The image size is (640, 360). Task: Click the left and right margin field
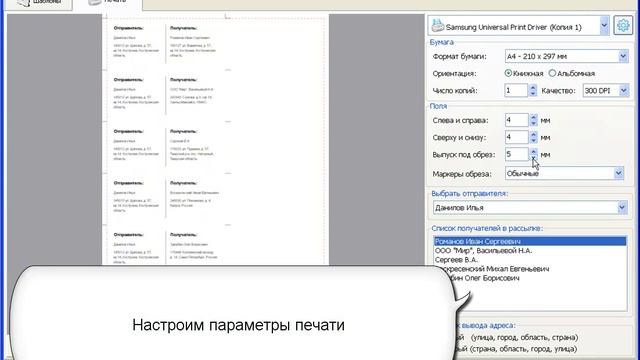(517, 120)
